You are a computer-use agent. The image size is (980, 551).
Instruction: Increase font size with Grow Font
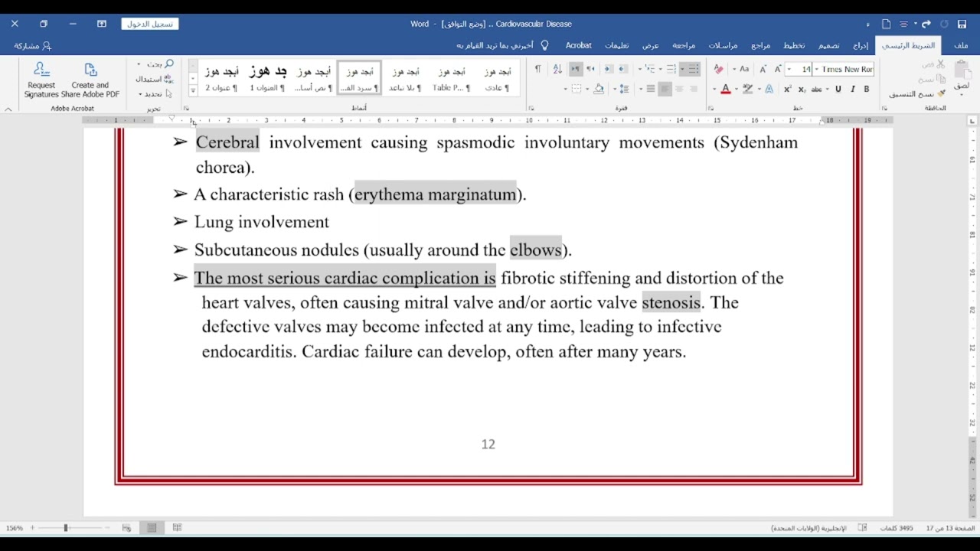(x=778, y=69)
